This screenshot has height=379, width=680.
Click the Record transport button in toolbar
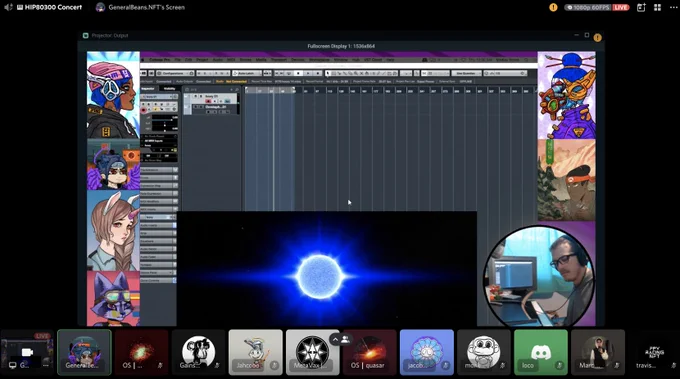point(317,73)
